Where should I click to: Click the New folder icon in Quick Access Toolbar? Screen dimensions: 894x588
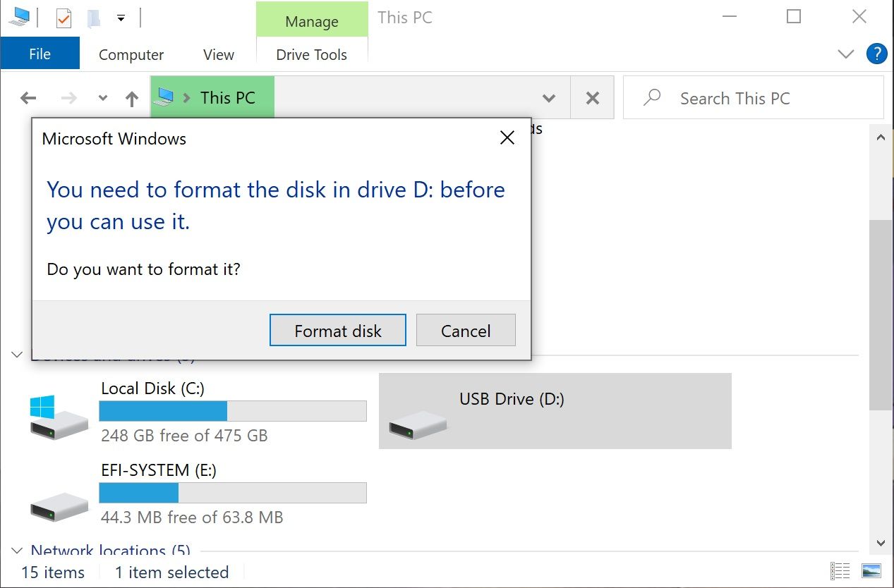[x=93, y=18]
